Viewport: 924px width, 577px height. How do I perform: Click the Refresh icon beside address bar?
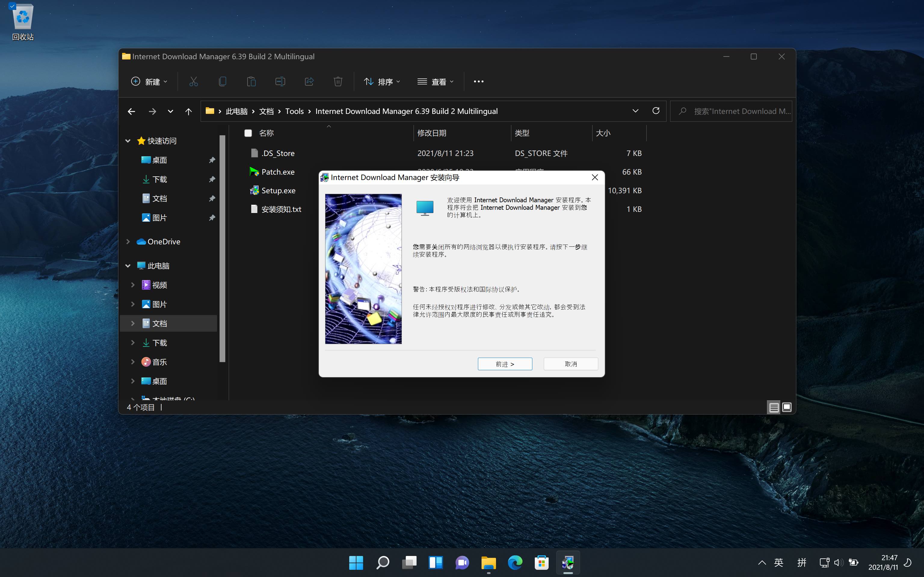(656, 111)
